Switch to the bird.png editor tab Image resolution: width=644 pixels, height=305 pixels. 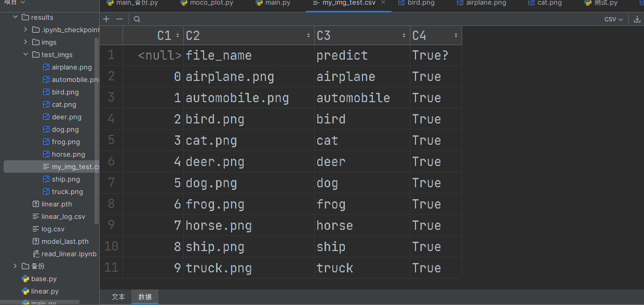(x=417, y=3)
